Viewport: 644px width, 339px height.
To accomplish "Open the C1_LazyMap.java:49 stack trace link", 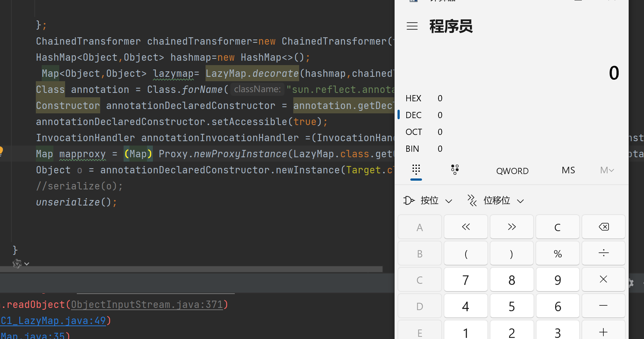I will (53, 321).
